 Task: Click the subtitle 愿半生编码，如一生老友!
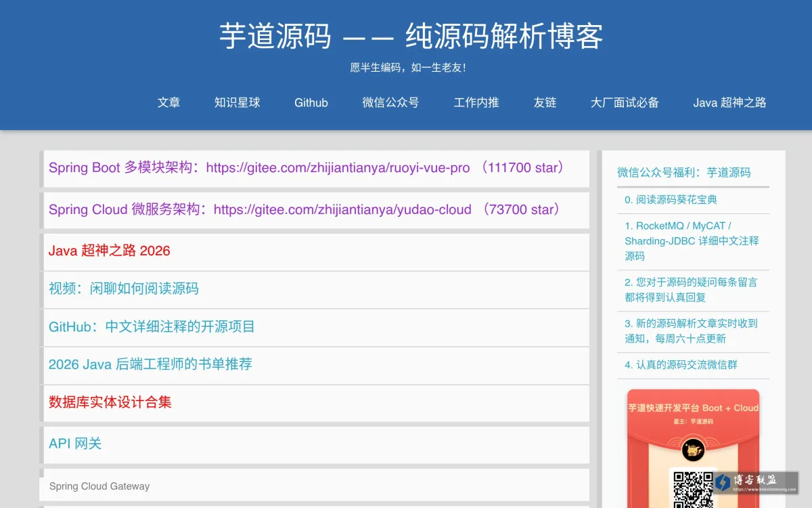[x=407, y=68]
